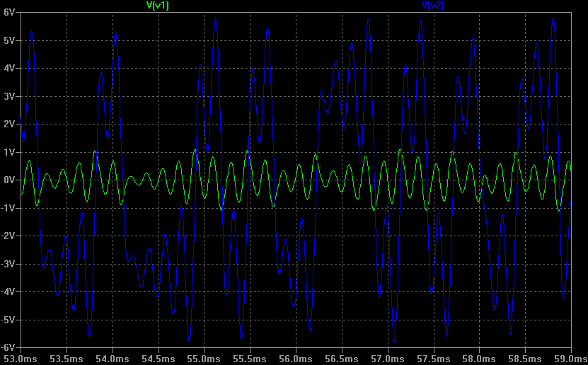This screenshot has width=588, height=365.
Task: Click the 2V vertical axis label
Action: (x=9, y=124)
